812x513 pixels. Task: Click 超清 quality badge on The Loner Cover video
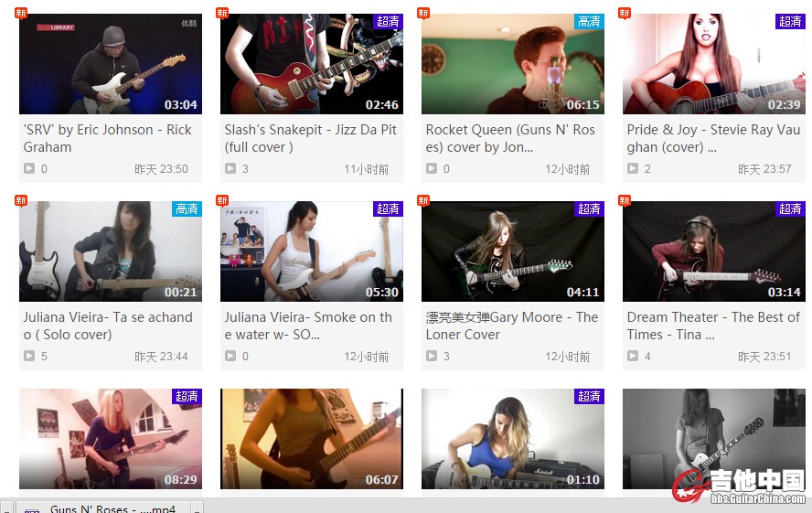pos(589,208)
